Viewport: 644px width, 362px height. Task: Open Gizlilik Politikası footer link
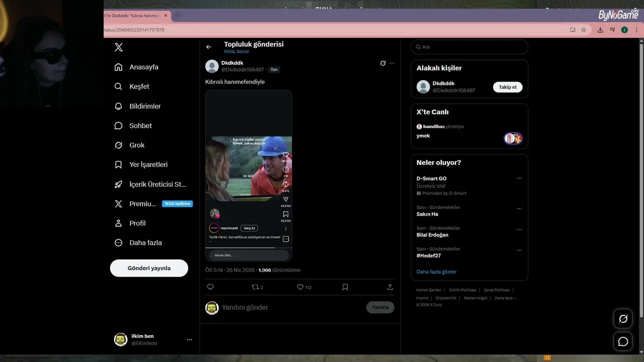pyautogui.click(x=462, y=290)
